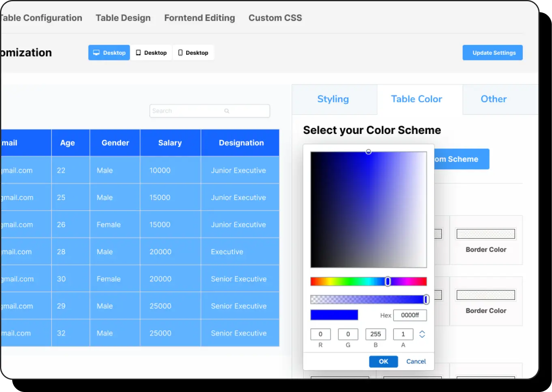Click the search magnifier icon

point(227,111)
